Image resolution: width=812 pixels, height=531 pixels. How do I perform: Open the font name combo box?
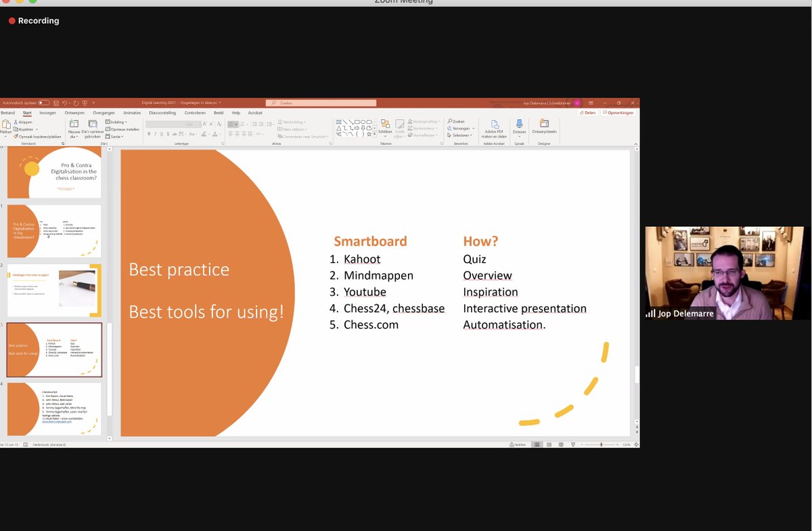click(x=166, y=124)
